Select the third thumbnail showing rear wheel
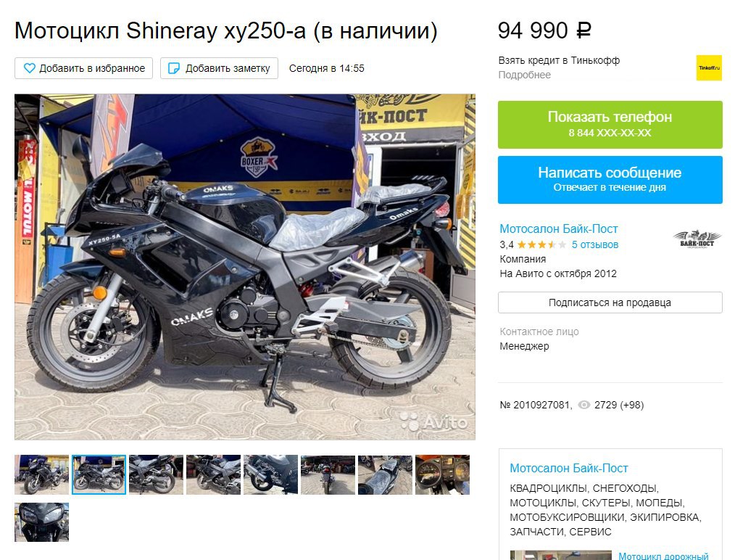 click(x=157, y=474)
